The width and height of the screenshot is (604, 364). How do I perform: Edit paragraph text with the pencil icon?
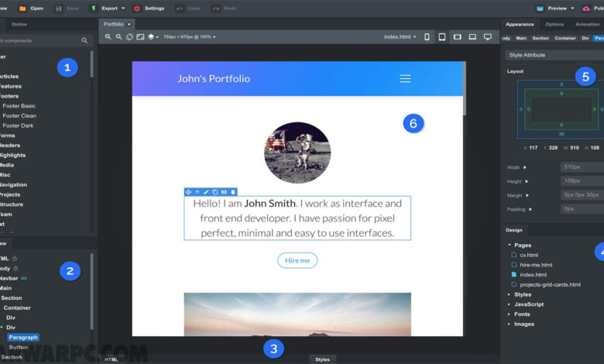[x=206, y=192]
